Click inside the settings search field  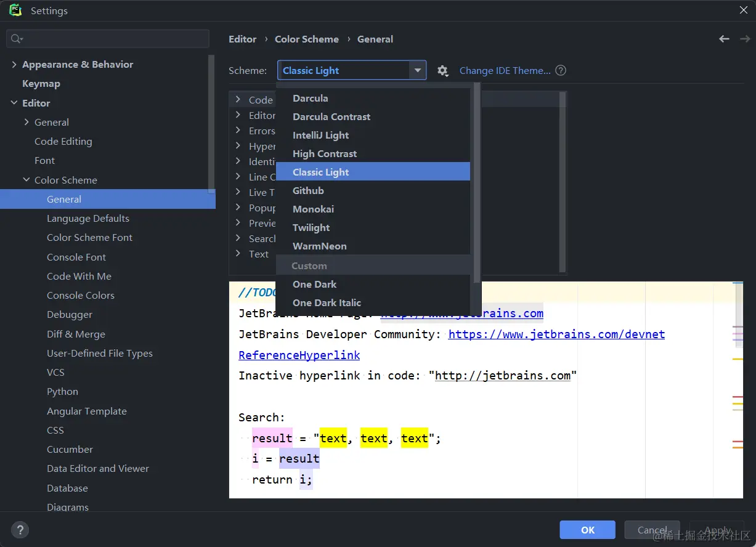click(x=108, y=38)
